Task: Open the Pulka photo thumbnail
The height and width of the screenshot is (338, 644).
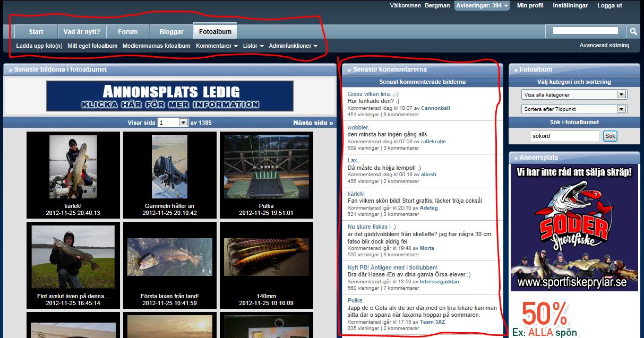Action: (x=266, y=167)
